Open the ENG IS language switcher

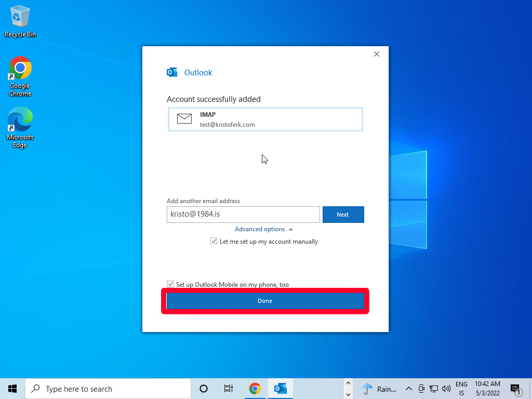[461, 389]
